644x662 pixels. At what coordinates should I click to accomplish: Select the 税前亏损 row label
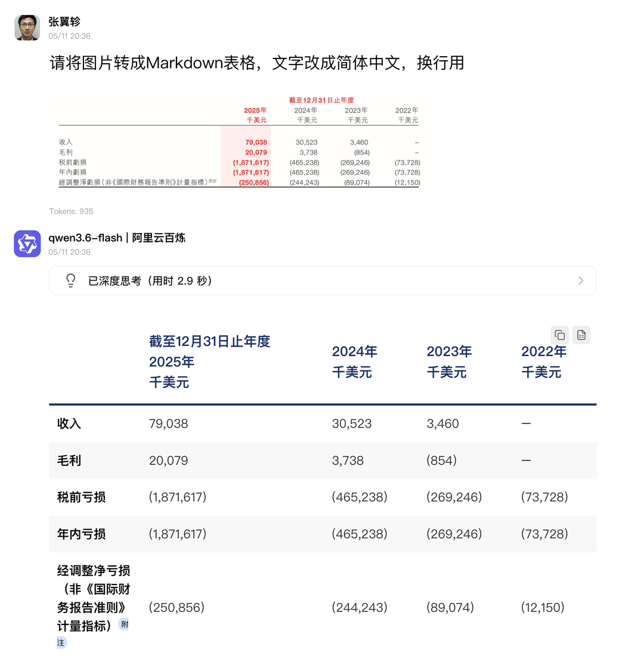[81, 497]
